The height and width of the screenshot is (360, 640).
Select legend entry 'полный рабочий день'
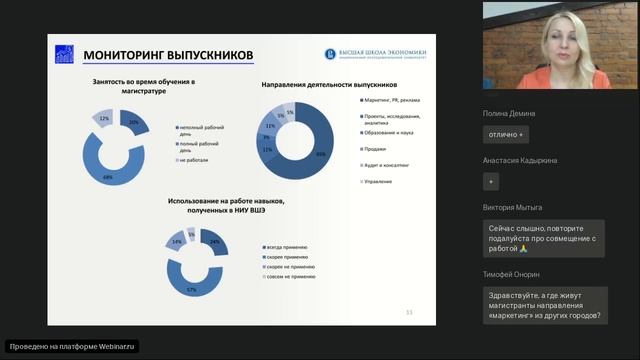197,147
